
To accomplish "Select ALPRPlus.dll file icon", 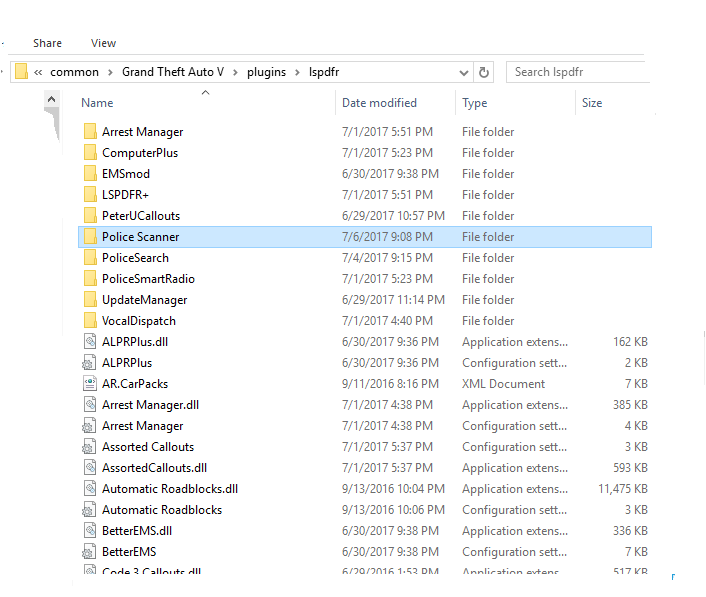I will [x=90, y=342].
